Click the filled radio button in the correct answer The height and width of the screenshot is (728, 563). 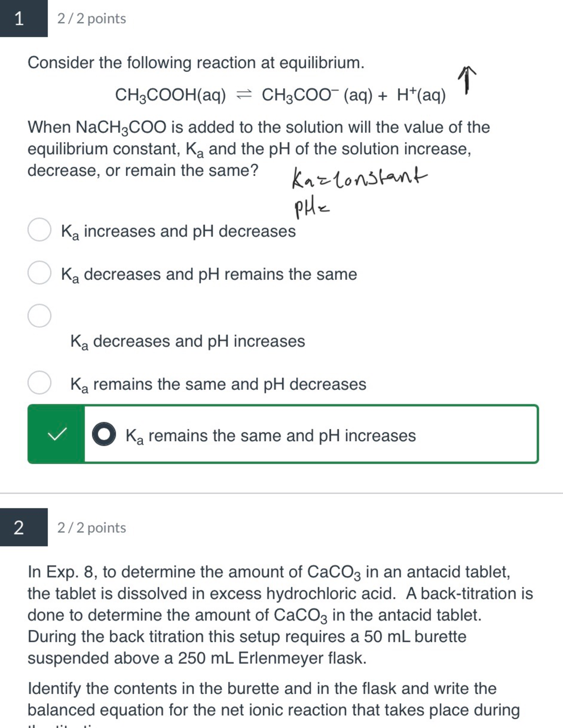[104, 434]
